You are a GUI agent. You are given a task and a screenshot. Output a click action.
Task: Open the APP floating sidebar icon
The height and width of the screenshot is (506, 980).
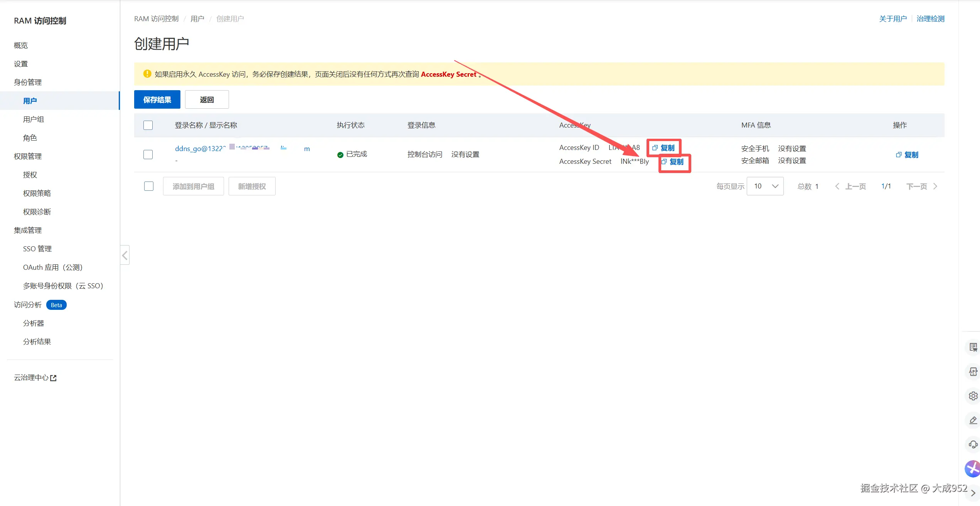(x=973, y=372)
